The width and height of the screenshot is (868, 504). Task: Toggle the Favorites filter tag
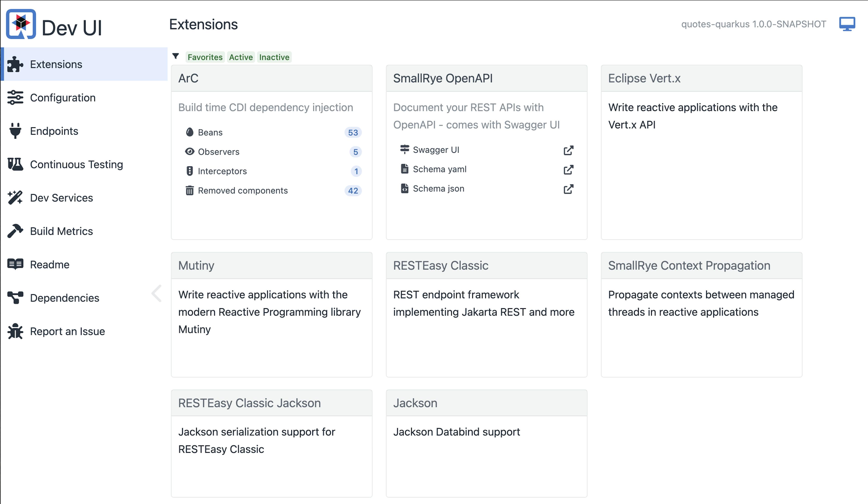[205, 57]
